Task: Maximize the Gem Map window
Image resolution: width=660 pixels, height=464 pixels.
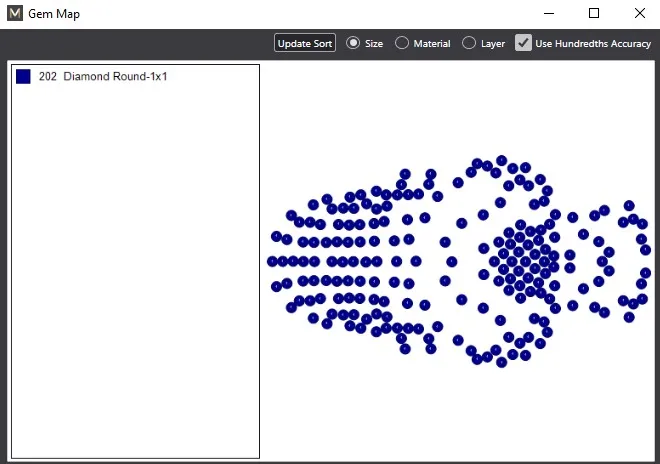Action: tap(594, 14)
